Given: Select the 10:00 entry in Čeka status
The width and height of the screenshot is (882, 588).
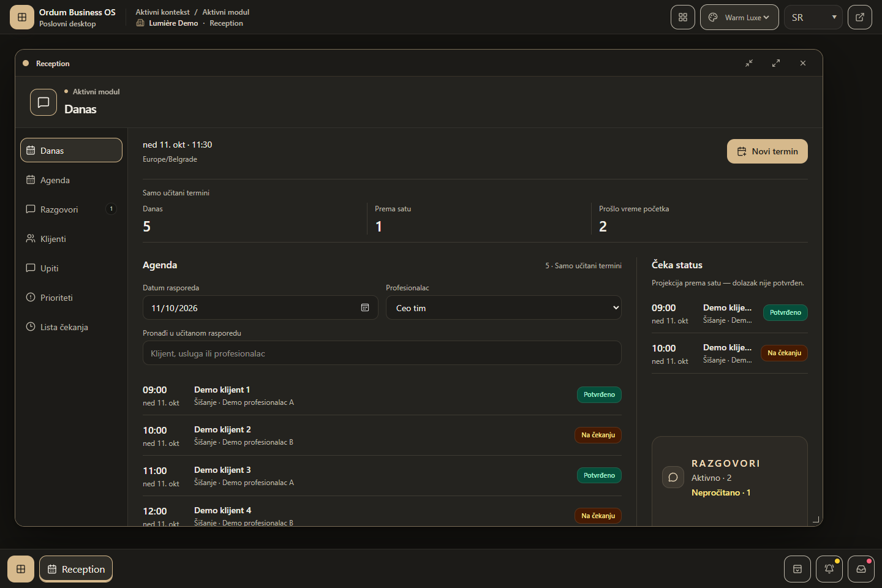Looking at the screenshot, I should coord(729,353).
